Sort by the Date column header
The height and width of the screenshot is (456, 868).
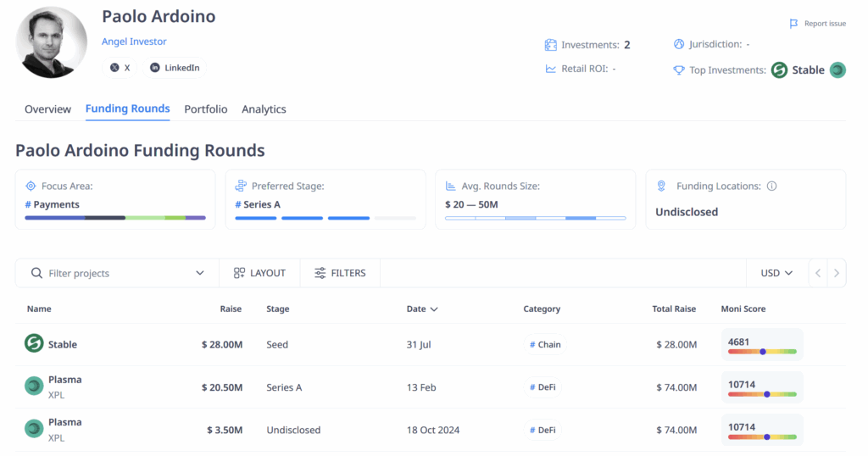pos(422,309)
